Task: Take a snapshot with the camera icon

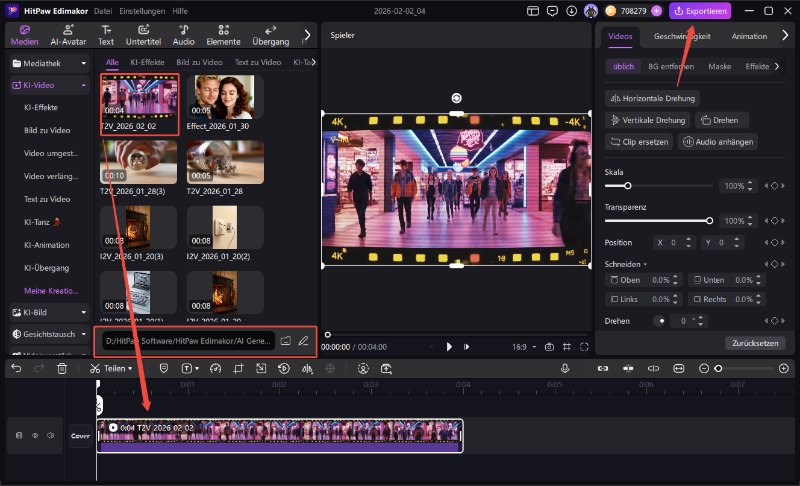Action: pyautogui.click(x=549, y=347)
